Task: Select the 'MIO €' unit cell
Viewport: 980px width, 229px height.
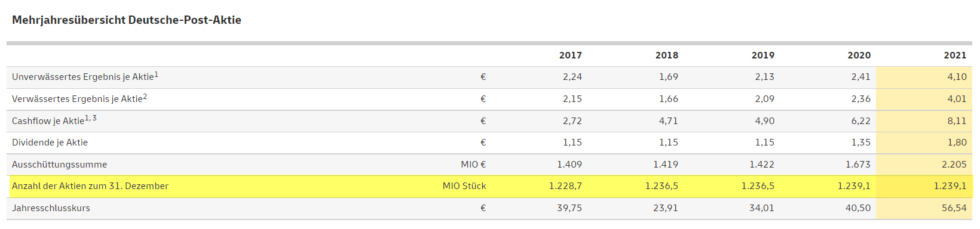Action: 473,165
